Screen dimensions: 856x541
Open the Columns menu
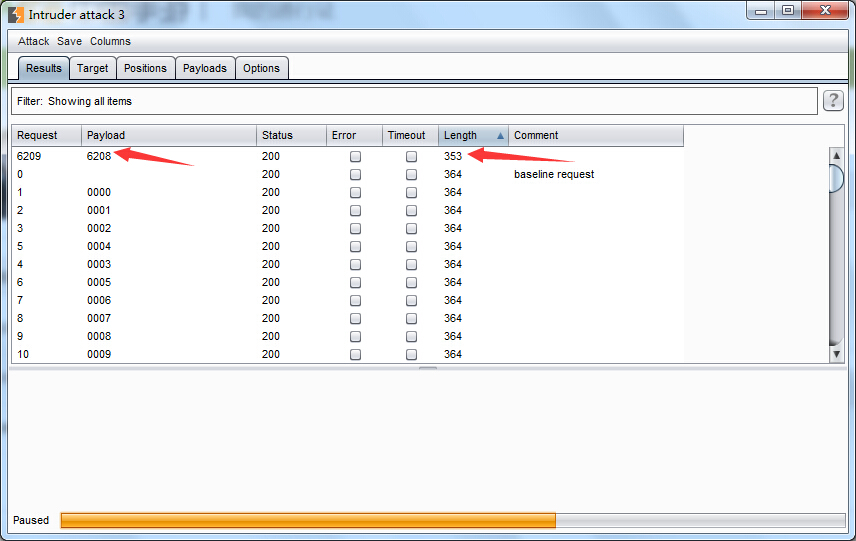(110, 41)
